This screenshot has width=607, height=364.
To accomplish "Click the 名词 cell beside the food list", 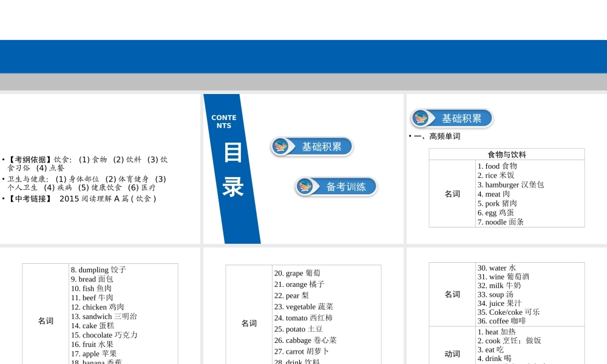I will (452, 194).
